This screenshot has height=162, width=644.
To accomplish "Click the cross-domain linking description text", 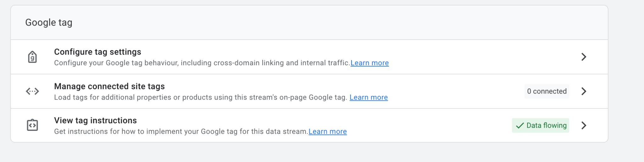I will (202, 63).
